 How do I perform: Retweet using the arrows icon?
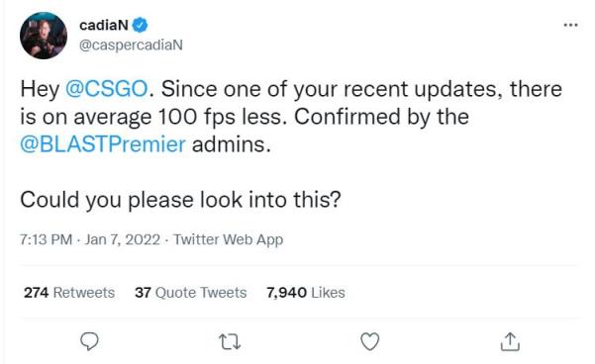coord(231,341)
